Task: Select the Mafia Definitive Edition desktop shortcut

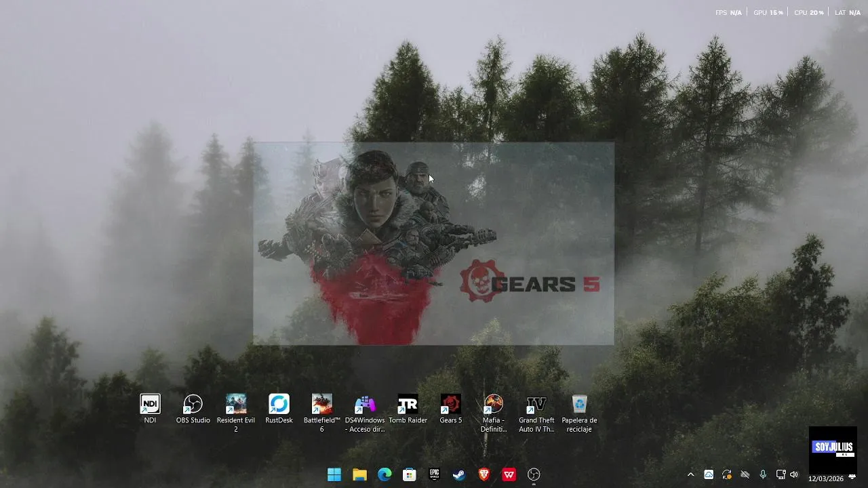Action: coord(494,413)
